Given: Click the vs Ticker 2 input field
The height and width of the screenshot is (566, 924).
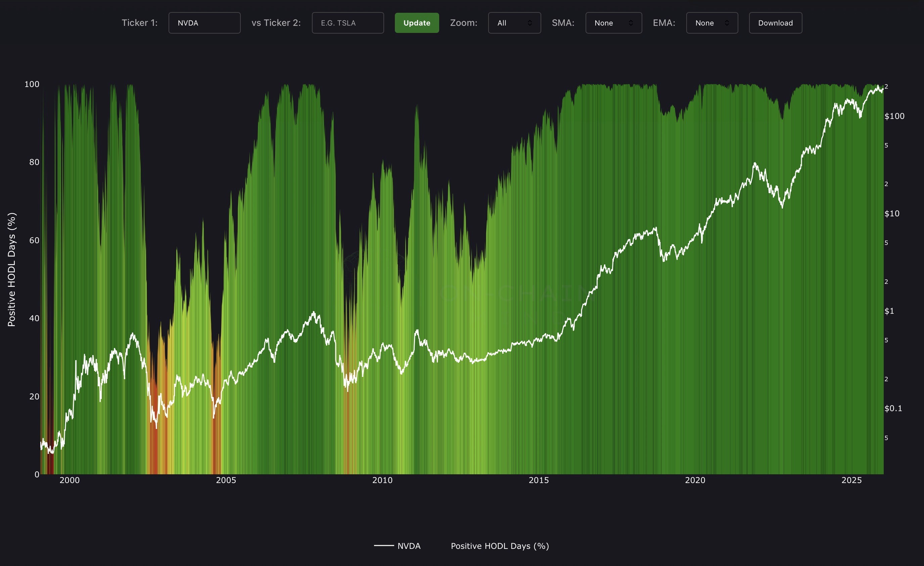Looking at the screenshot, I should [348, 23].
